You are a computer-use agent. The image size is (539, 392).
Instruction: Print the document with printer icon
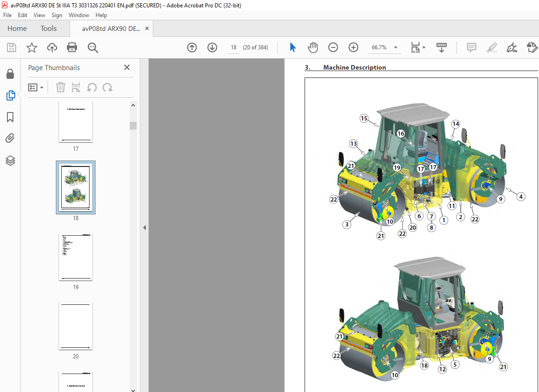[72, 48]
